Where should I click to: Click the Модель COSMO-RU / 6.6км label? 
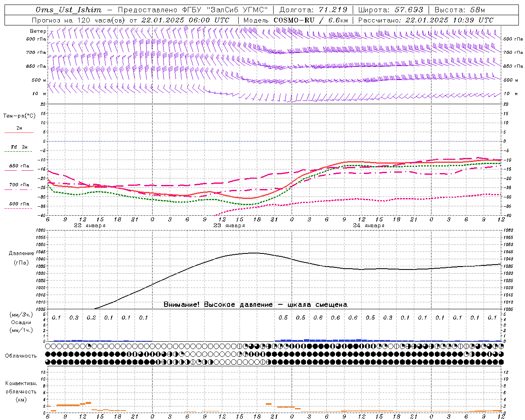pos(295,20)
